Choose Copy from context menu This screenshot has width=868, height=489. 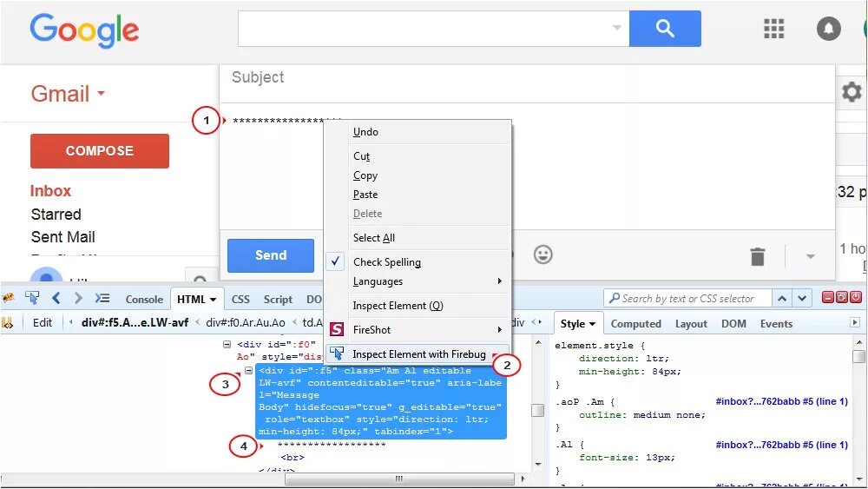click(x=365, y=175)
